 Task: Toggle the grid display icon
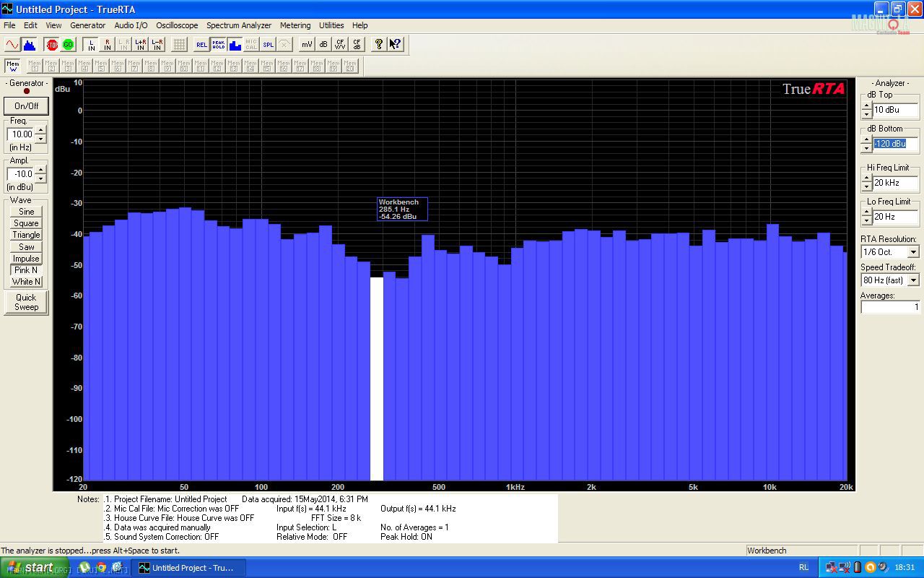tap(180, 45)
